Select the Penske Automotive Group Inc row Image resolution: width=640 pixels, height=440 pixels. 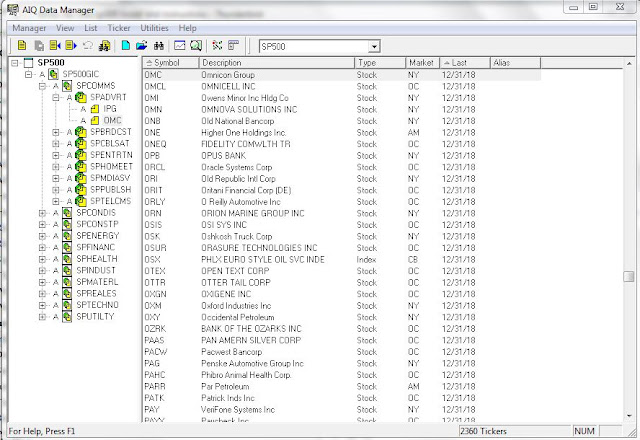coord(342,363)
